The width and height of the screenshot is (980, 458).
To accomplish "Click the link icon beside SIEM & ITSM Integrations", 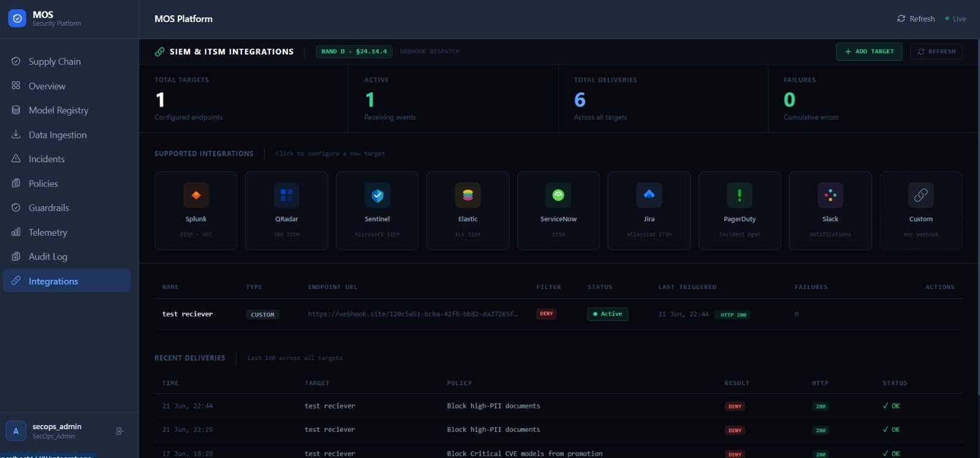I will click(x=159, y=52).
